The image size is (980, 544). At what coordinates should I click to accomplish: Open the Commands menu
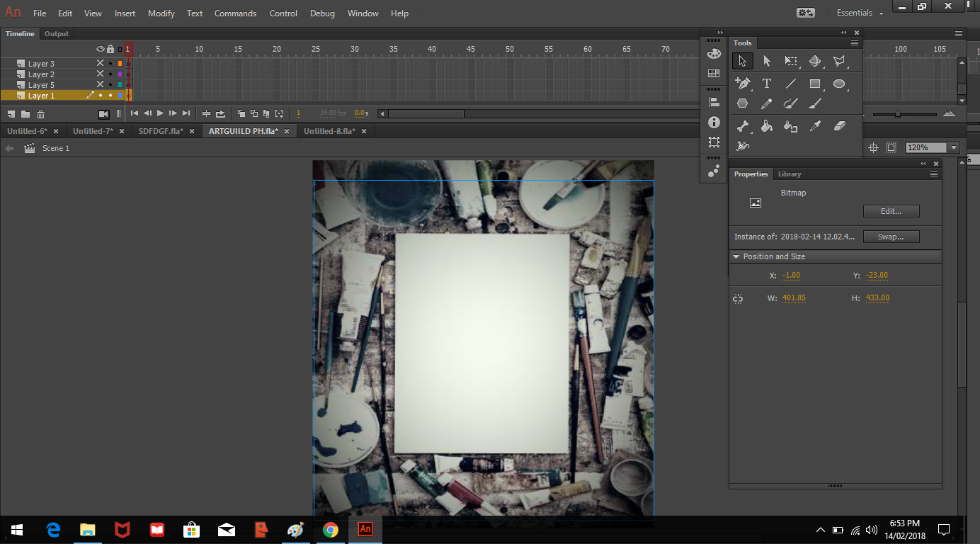point(234,13)
